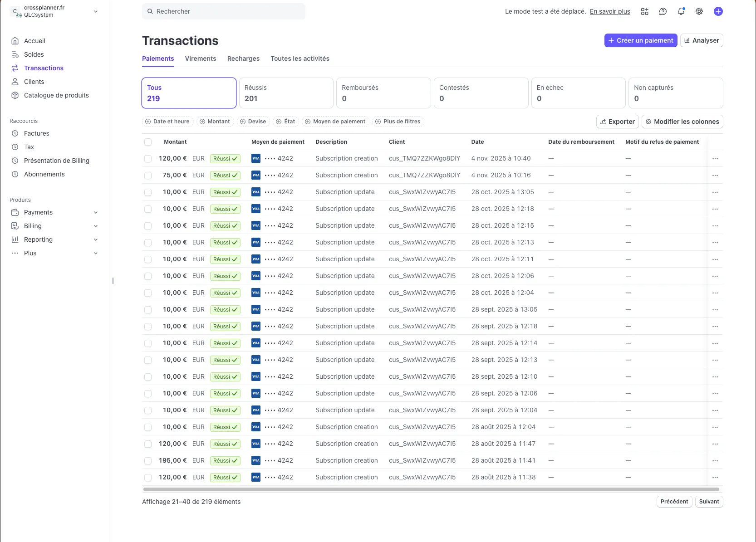
Task: Open the help question mark icon
Action: (663, 12)
